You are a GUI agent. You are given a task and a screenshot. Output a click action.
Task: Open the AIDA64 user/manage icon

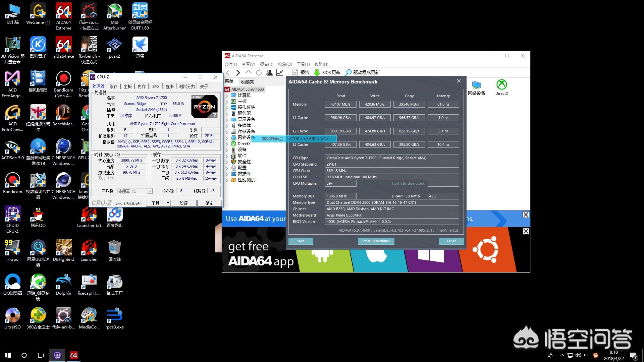coord(269,72)
